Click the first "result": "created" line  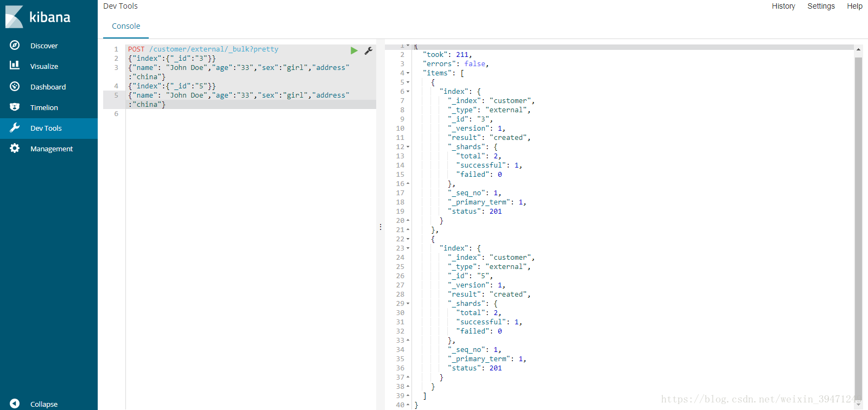click(489, 138)
